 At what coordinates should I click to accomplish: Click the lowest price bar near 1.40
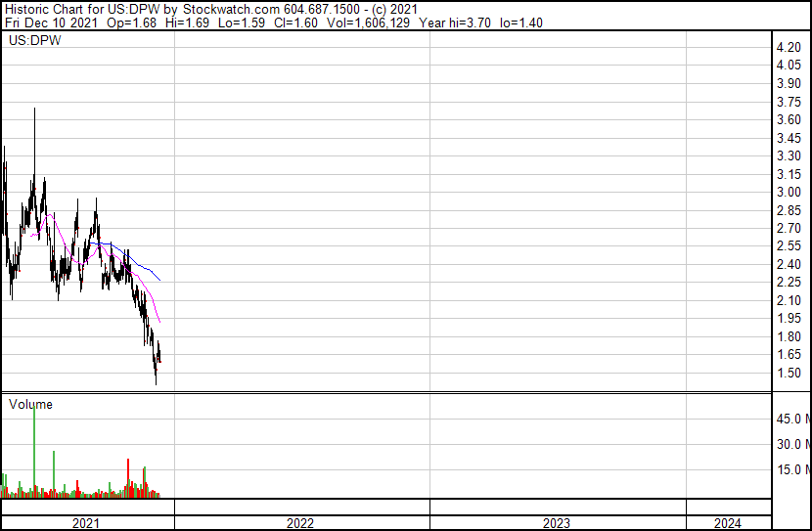(156, 381)
